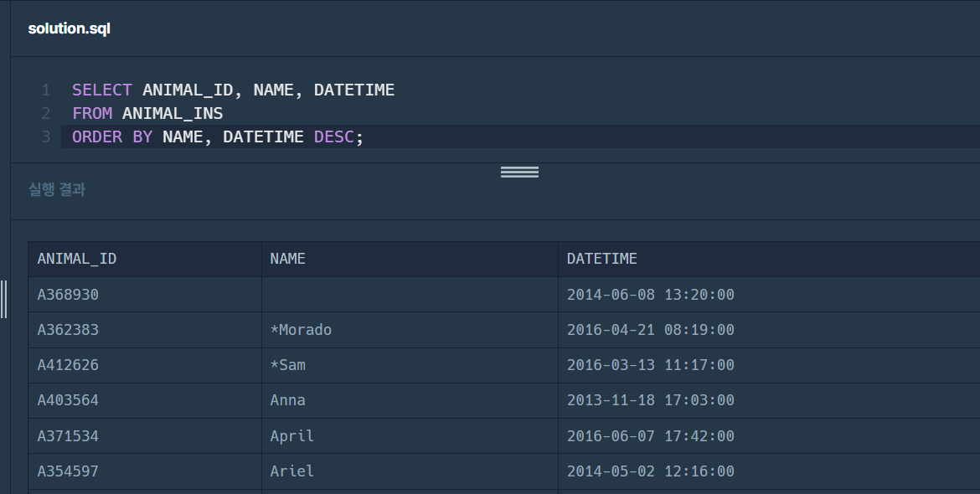Click the horizontal resize handle between the editor and the results
The width and height of the screenshot is (980, 494).
519,172
